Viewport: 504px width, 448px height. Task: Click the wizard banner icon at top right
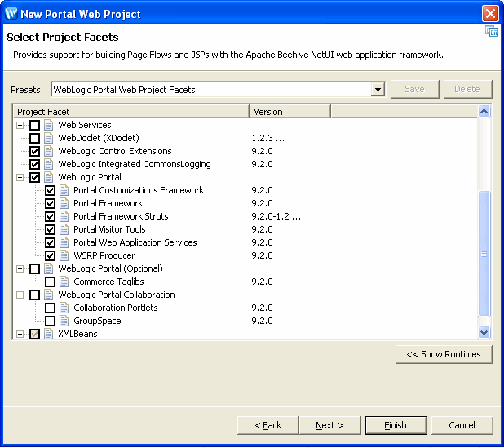[492, 32]
